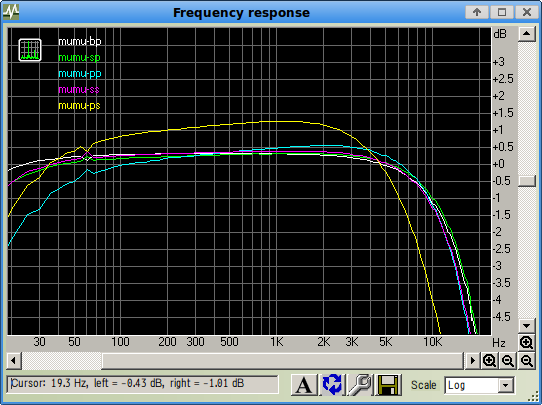Click the horizontal scrollbar right arrow
Viewport: 542px width, 405px height.
tap(473, 361)
